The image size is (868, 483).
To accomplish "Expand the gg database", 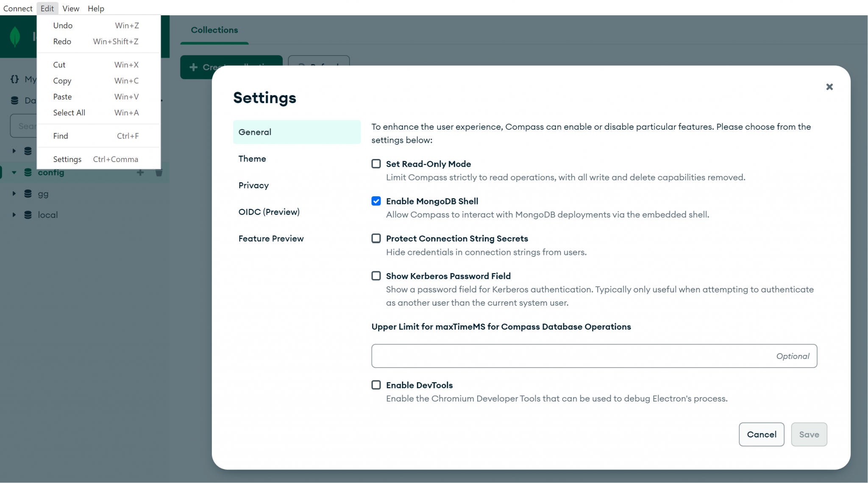I will [x=13, y=194].
